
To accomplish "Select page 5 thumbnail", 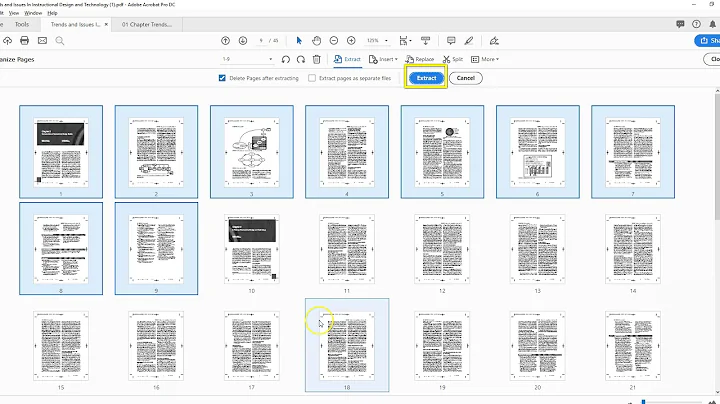I will 442,152.
